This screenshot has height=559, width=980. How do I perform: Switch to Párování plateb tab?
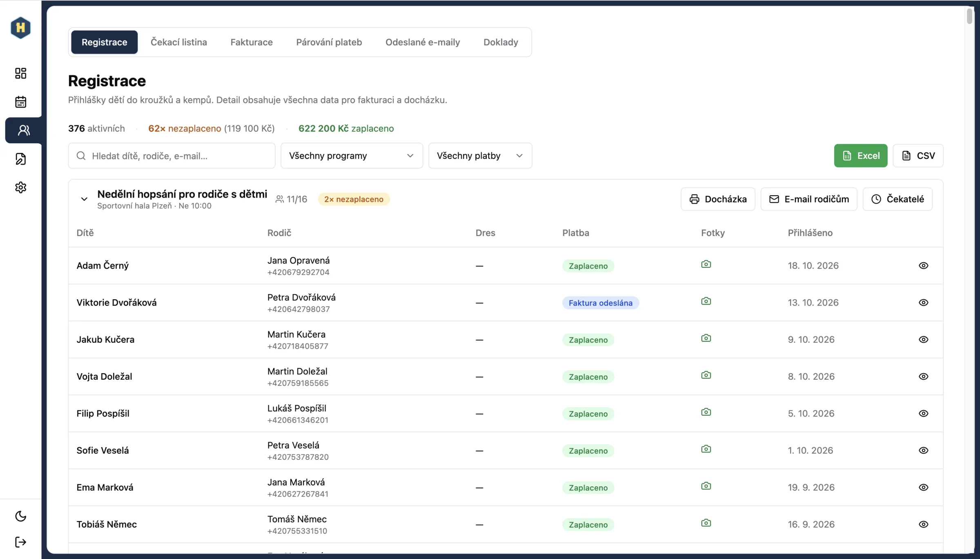[329, 42]
